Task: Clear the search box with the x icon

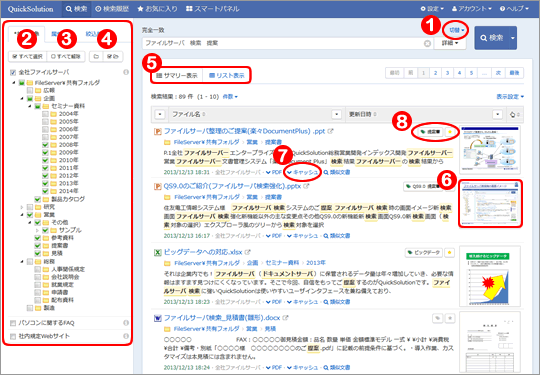Action: (427, 43)
